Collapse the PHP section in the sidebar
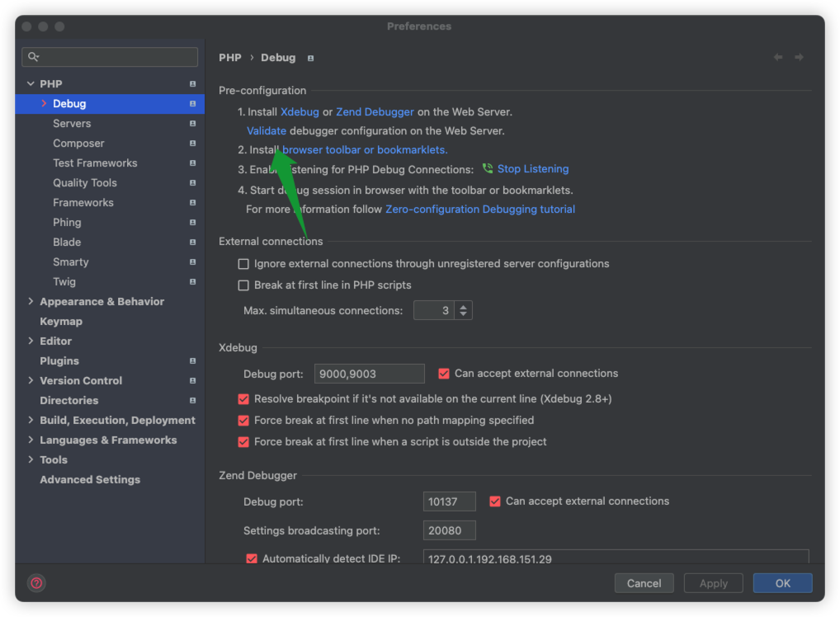Screen dimensions: 840x617 31,83
